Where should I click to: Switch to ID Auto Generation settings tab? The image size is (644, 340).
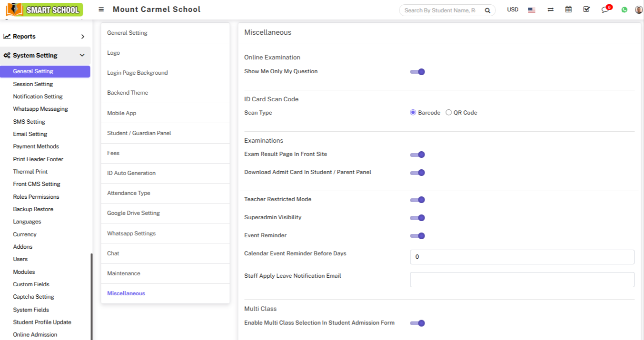point(131,173)
